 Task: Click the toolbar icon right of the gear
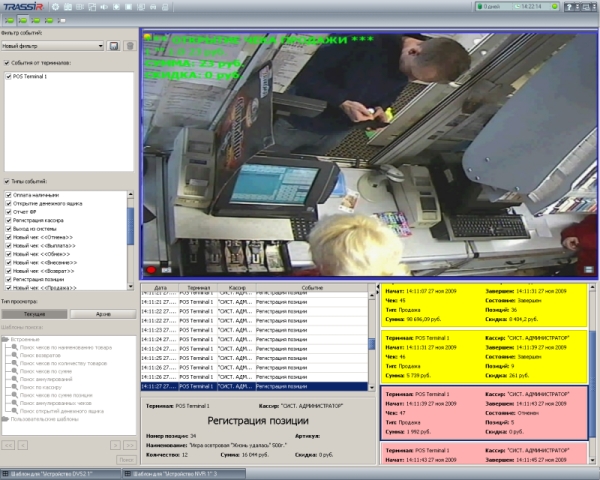tap(68, 7)
